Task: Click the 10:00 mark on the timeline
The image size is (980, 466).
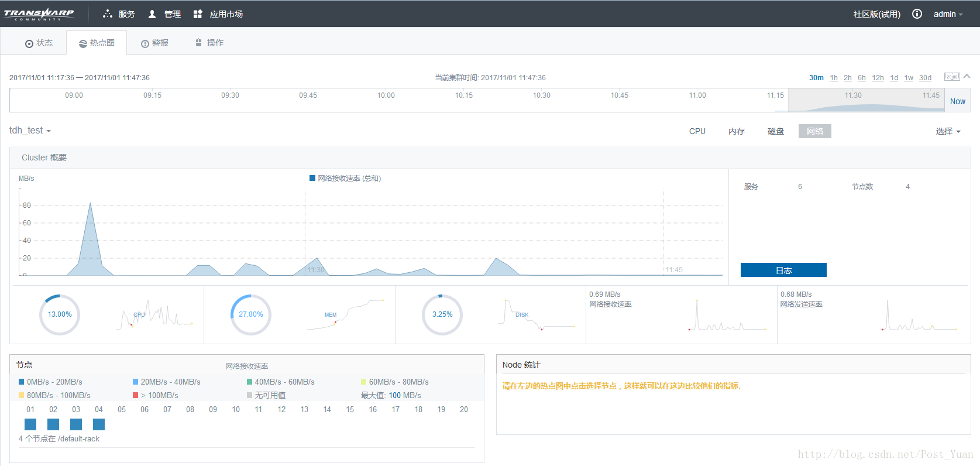Action: 386,95
